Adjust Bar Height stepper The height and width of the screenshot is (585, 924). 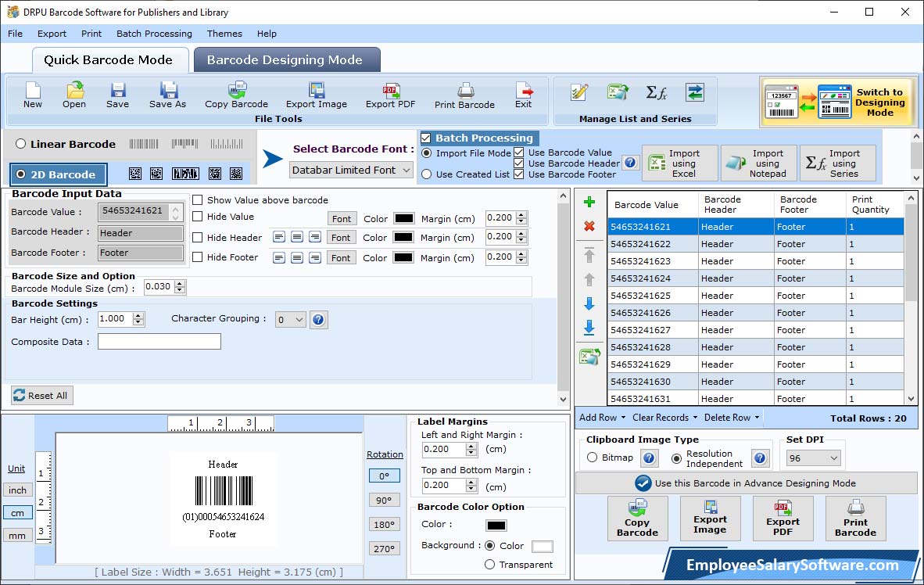[x=138, y=319]
